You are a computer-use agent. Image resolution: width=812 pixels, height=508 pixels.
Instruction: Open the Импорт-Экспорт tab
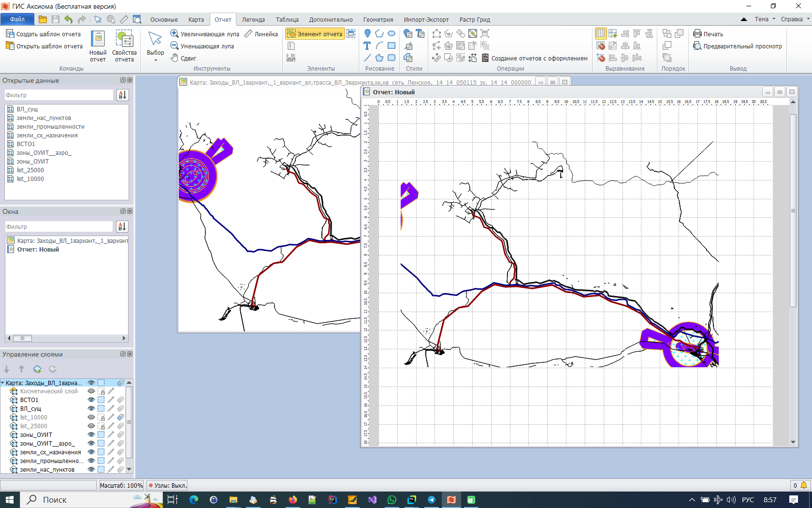click(426, 19)
